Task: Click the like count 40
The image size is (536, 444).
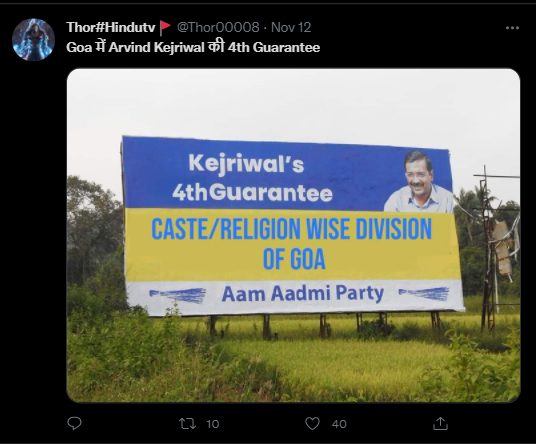Action: [x=339, y=424]
